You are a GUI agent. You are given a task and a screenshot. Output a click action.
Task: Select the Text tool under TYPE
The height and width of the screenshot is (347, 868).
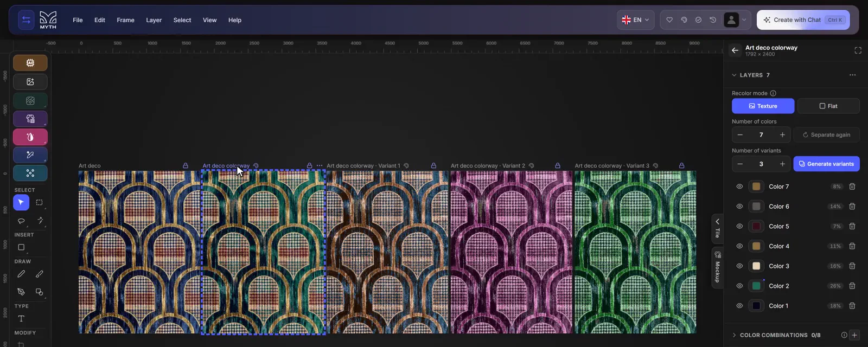21,319
